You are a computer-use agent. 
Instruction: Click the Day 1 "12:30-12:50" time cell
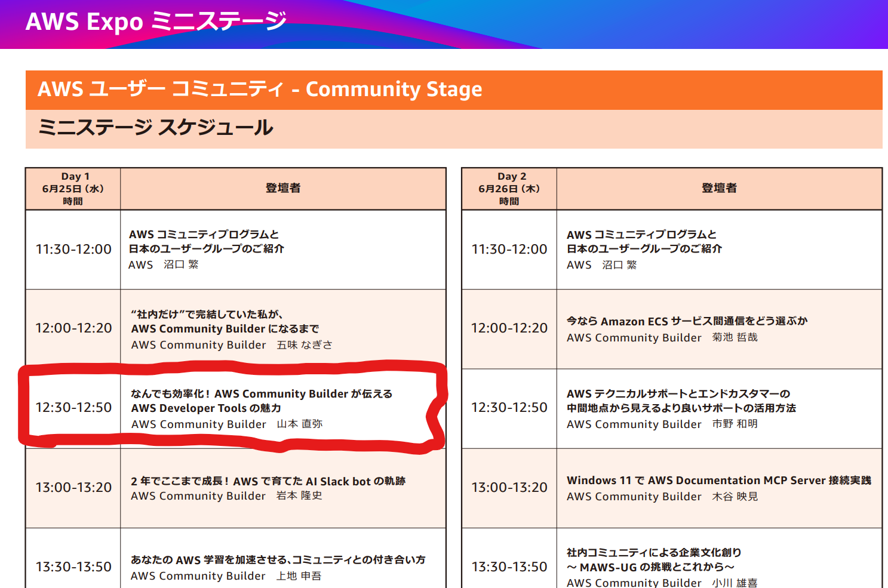tap(73, 408)
